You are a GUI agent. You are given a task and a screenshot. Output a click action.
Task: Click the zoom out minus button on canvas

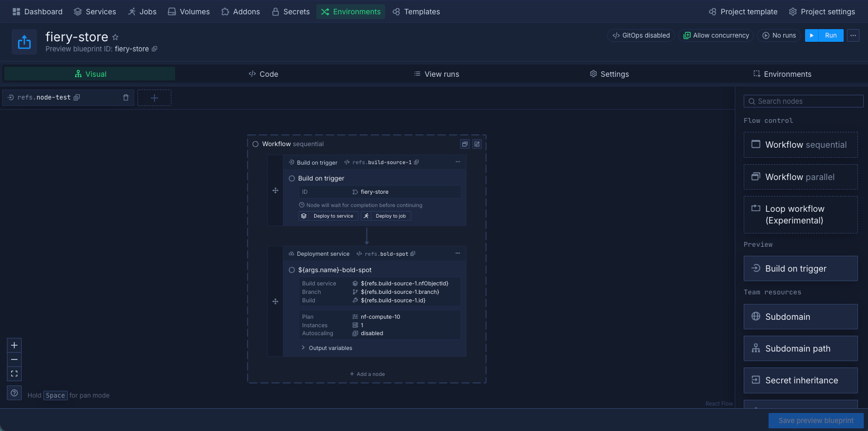pos(14,360)
